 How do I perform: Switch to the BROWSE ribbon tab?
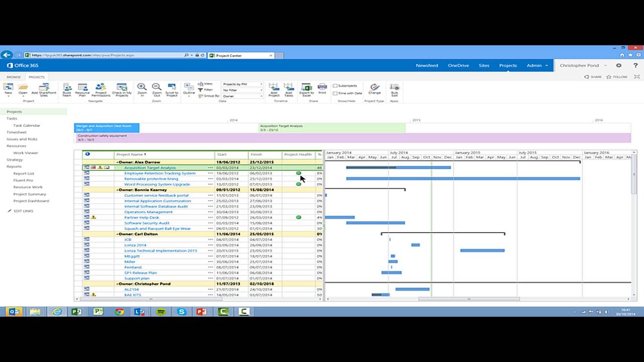[x=14, y=77]
